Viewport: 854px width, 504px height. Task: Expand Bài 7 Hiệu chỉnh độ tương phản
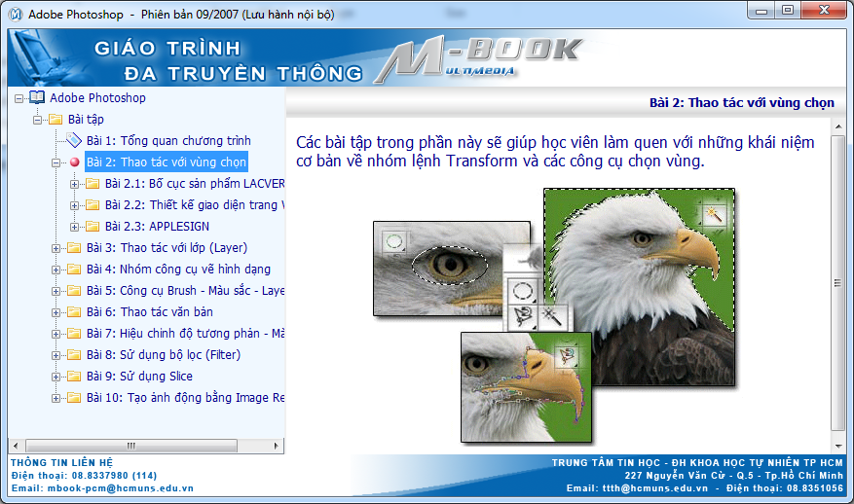point(56,334)
